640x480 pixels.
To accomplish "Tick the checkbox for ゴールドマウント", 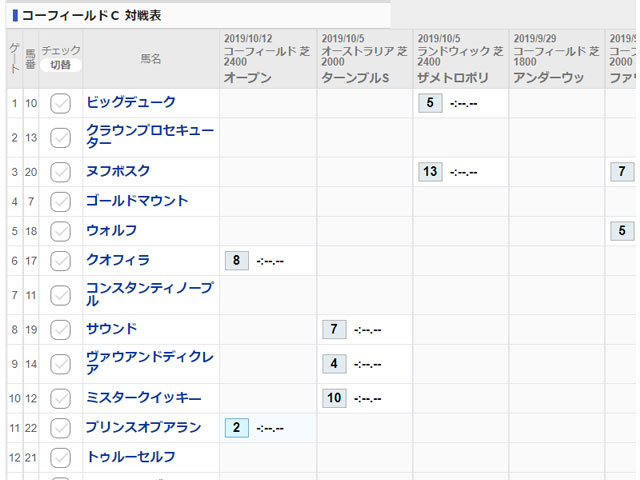I will 60,202.
